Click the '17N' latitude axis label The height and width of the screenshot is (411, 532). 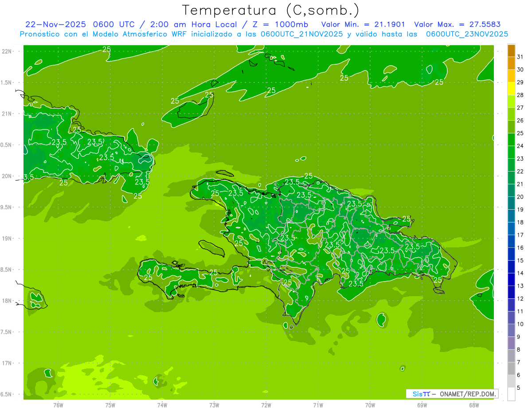(x=6, y=363)
